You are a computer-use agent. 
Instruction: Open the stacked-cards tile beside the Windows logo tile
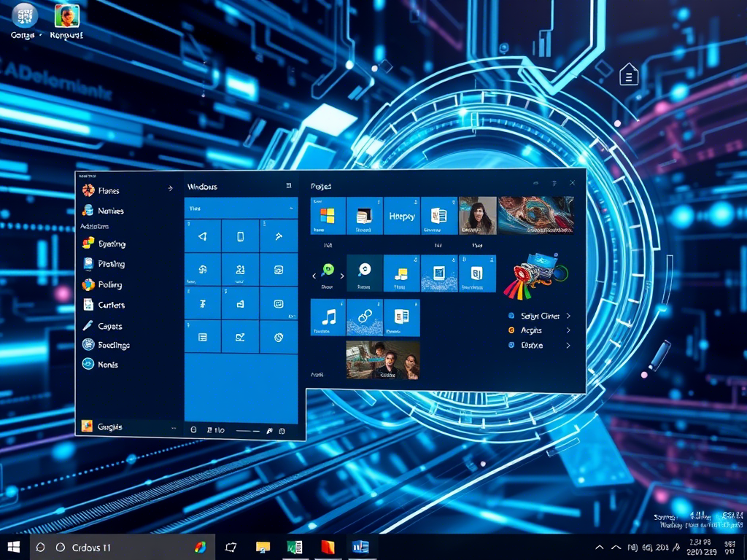[365, 216]
